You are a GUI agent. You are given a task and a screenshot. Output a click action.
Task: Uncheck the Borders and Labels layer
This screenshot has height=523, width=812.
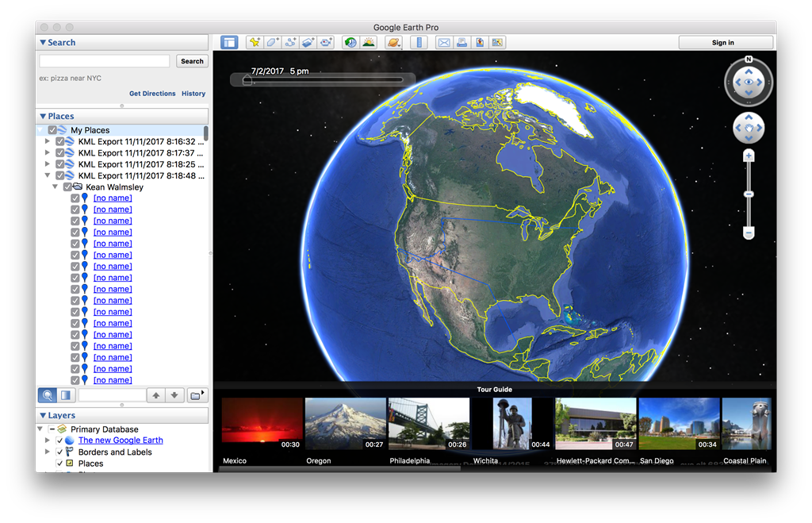coord(59,452)
